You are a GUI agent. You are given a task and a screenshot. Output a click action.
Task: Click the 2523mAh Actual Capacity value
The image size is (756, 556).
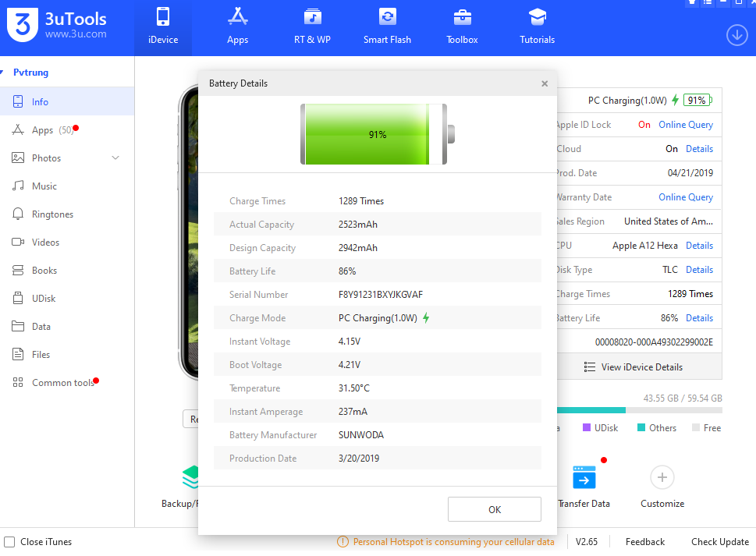[x=358, y=225]
